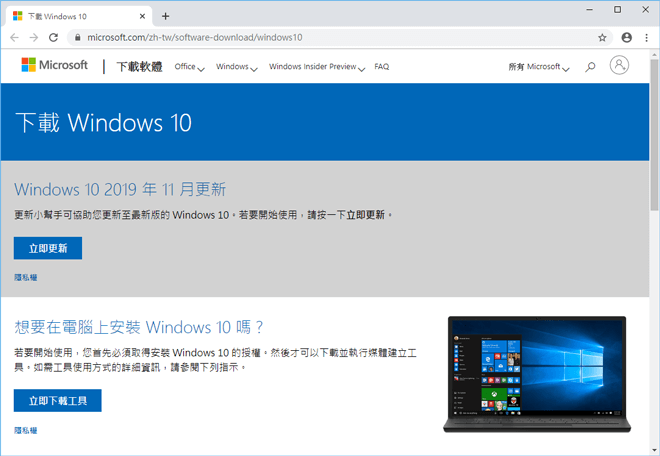Screen dimensions: 660x456
Task: Expand Windows Insider Preview dropdown
Action: (317, 67)
